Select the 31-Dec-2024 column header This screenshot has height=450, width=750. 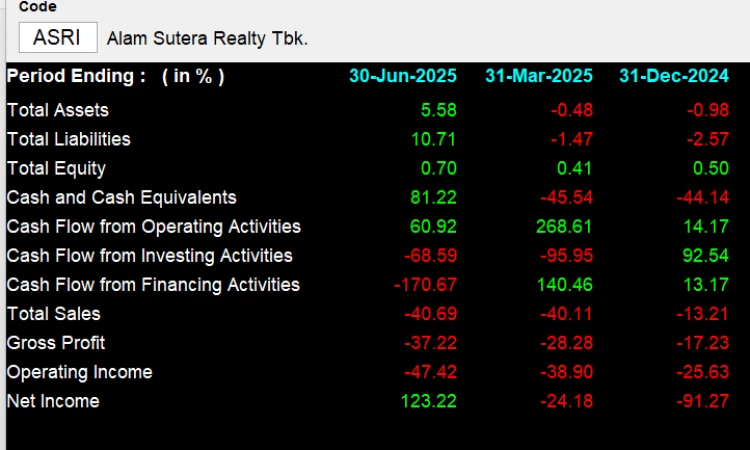tap(672, 76)
